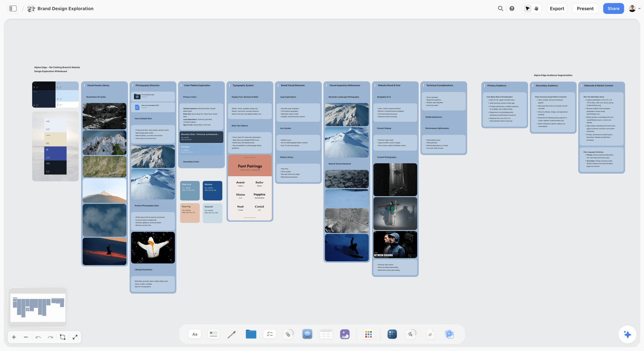Screen dimensions: 644x351
Task: Open the user avatar account menu
Action: pos(635,8)
